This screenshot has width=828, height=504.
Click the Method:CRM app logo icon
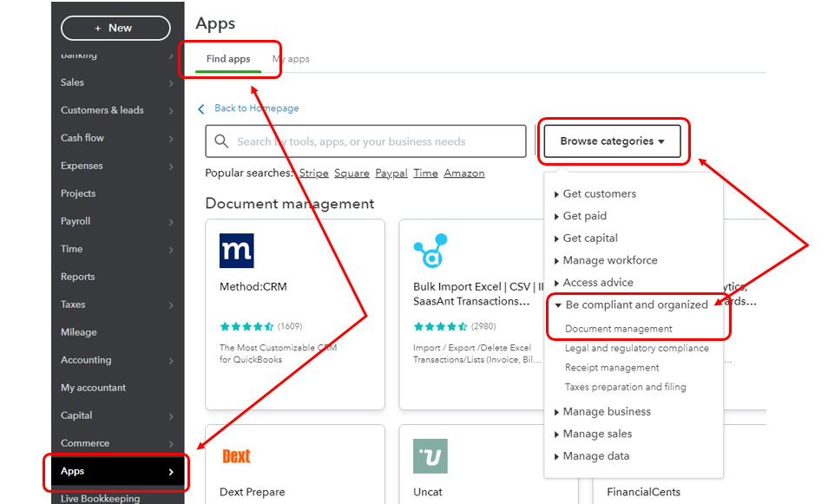(236, 251)
